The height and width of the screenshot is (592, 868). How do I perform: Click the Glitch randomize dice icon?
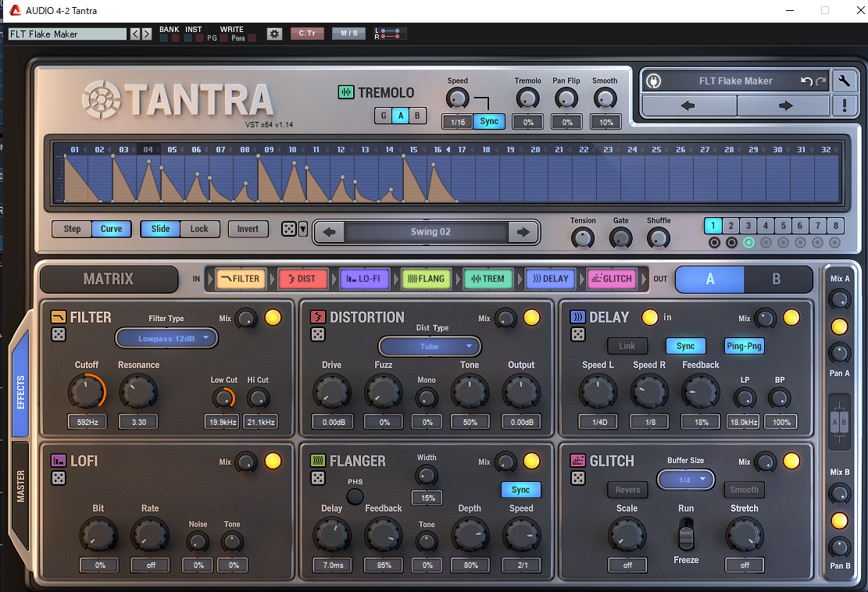pyautogui.click(x=577, y=478)
